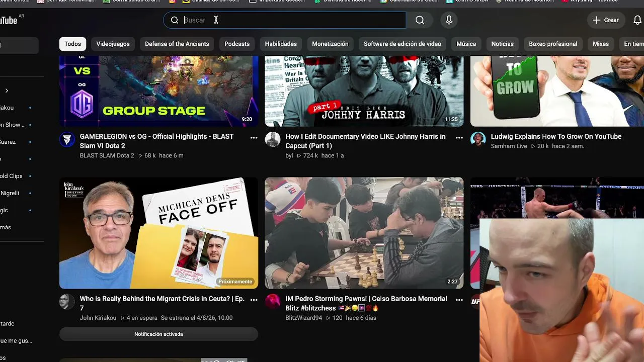Open IM Pedro Storming Pawns title
Viewport: 644px width, 362px height.
366,303
